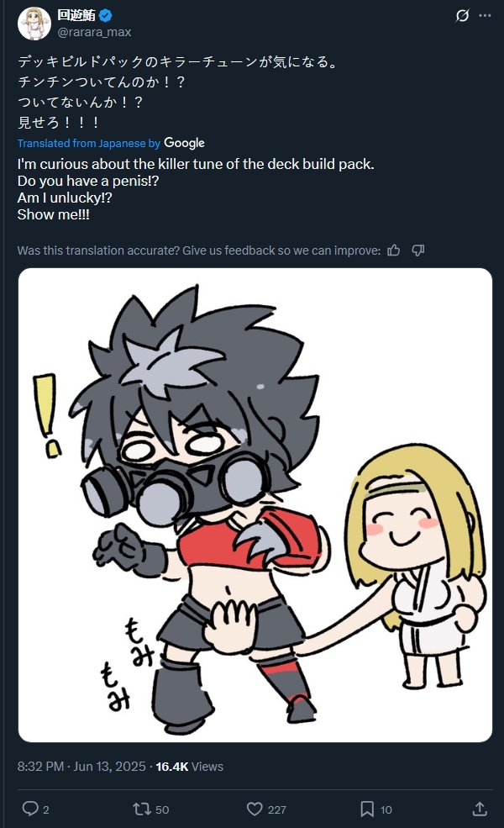Click the repost count 50
Screen dimensions: 504x828
click(x=162, y=810)
